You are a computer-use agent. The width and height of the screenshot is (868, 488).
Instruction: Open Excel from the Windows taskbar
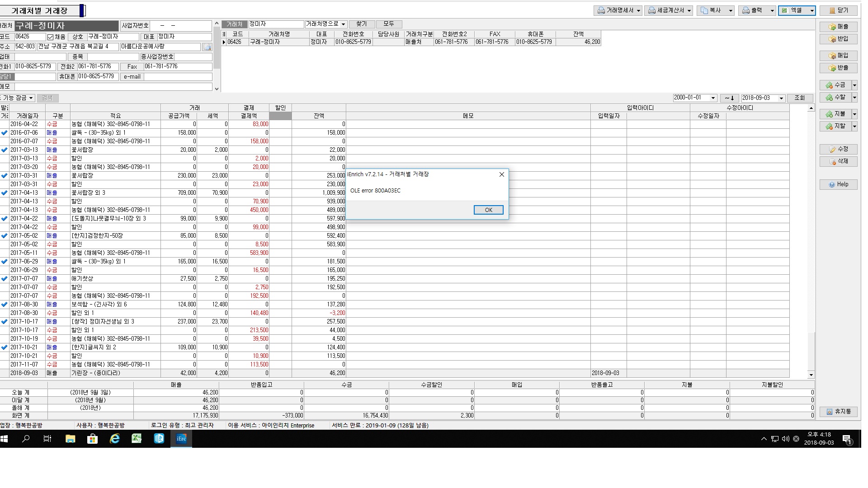(x=137, y=438)
